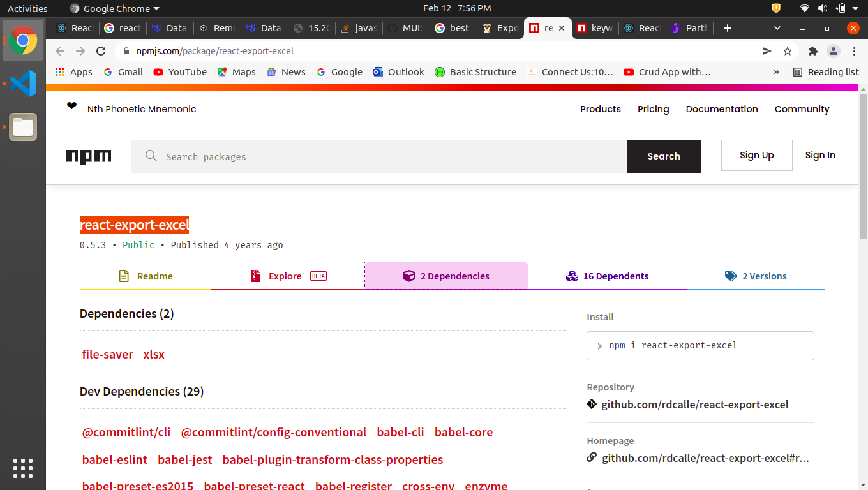Open the xlsx dependency
The height and width of the screenshot is (490, 868).
(154, 355)
